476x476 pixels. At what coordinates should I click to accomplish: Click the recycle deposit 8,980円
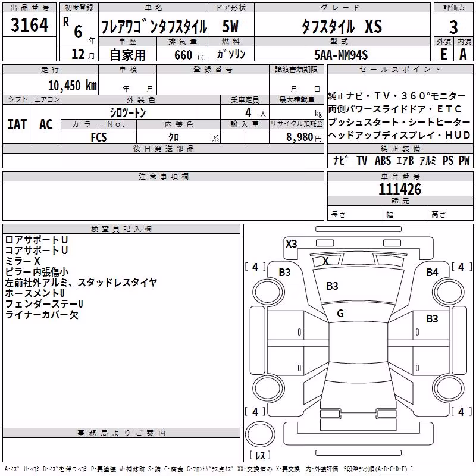click(304, 137)
